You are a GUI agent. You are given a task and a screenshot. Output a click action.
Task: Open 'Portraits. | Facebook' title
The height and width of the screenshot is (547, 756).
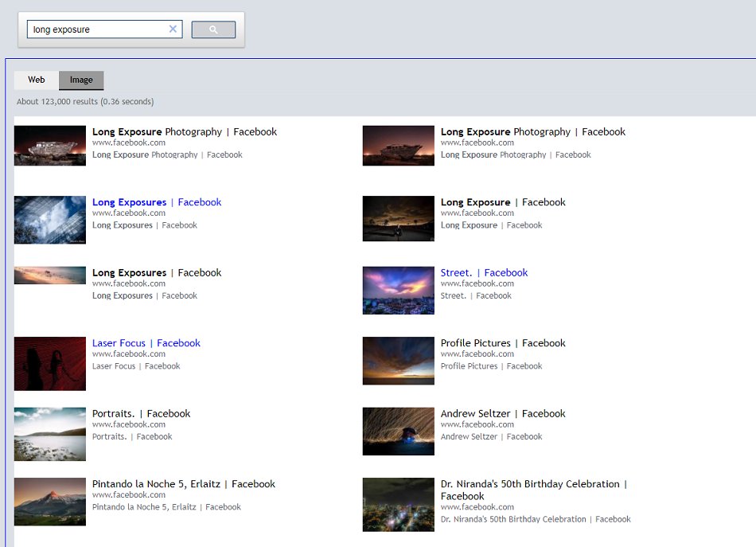point(142,413)
